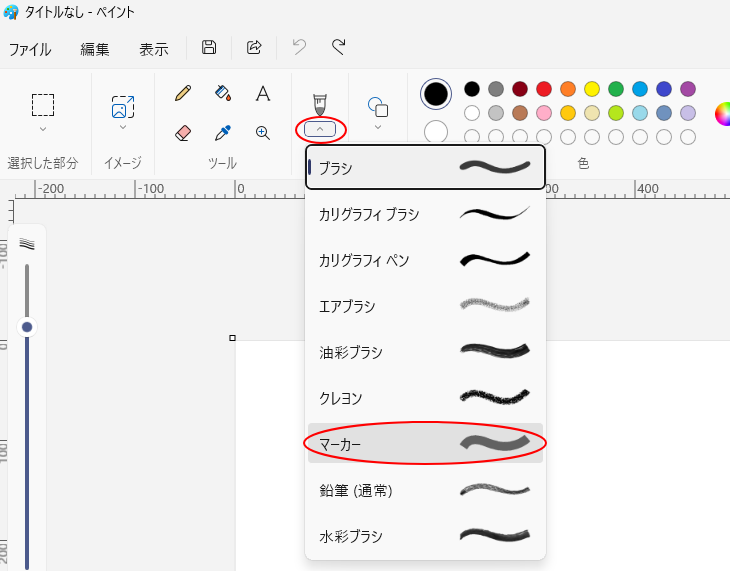730x571 pixels.
Task: Click the Share icon
Action: click(x=254, y=47)
